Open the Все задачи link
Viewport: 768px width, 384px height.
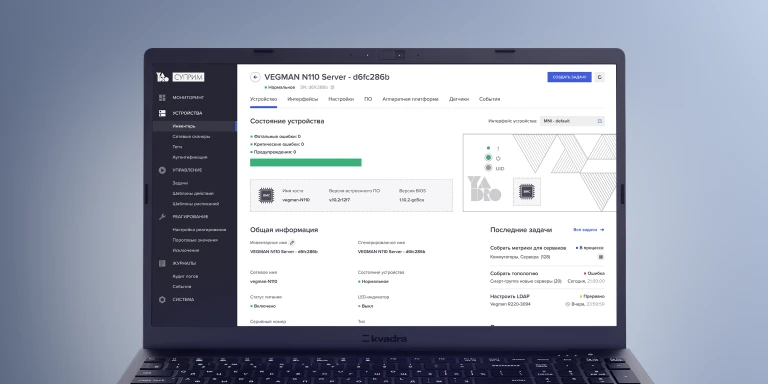point(589,230)
